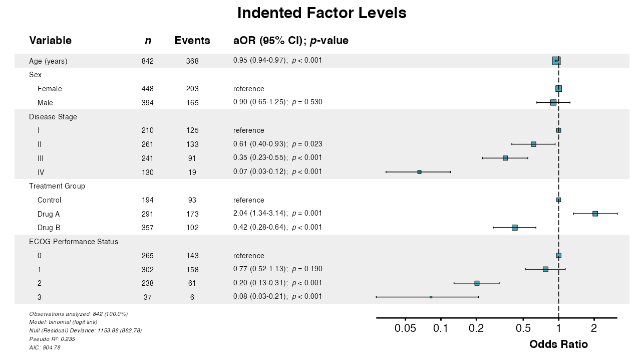Click the Male odds ratio square marker
This screenshot has height=361, width=644.
[x=553, y=102]
